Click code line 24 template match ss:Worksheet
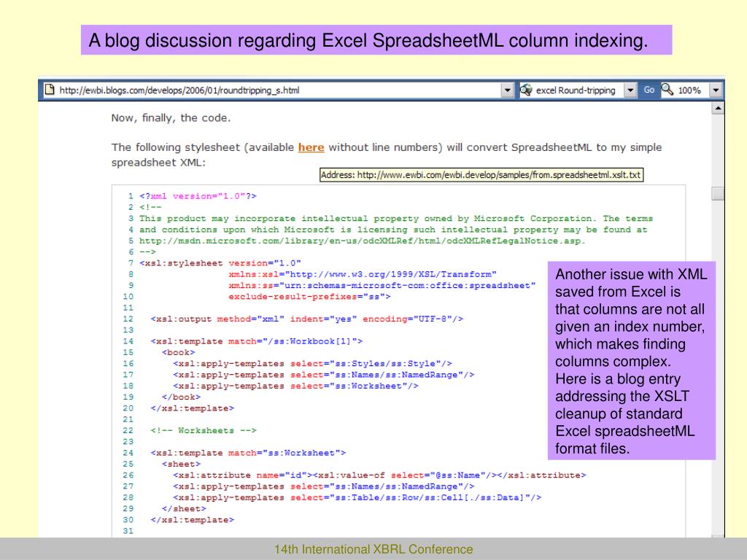 248,453
